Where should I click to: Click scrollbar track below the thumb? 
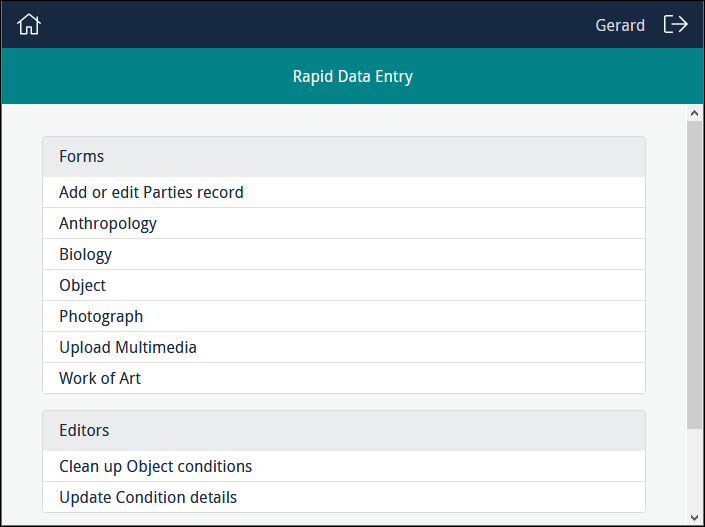pos(695,470)
